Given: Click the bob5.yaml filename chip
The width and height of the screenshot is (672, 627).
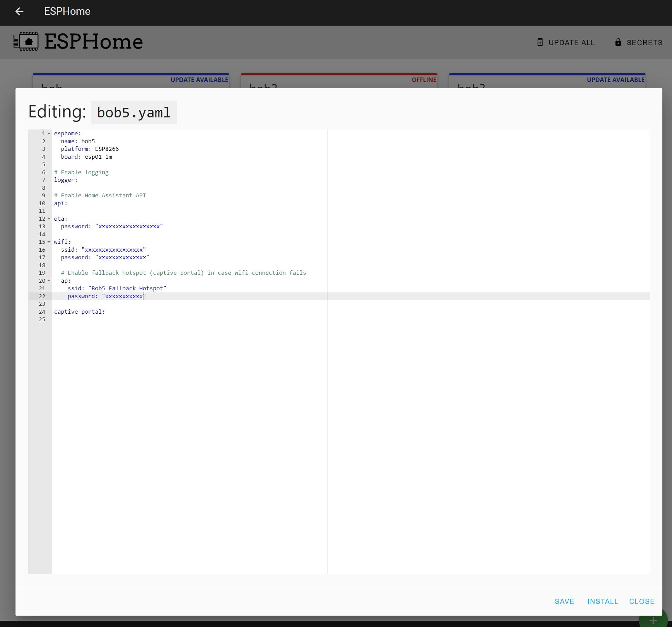Looking at the screenshot, I should [134, 112].
